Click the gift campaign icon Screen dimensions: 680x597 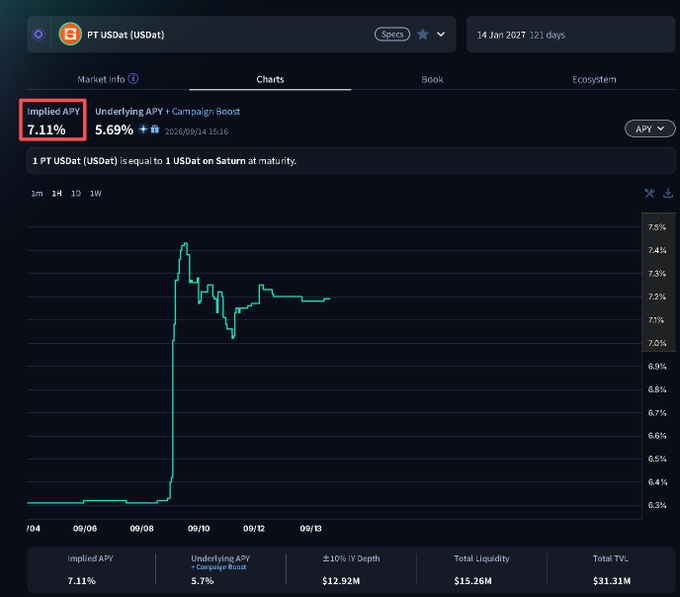click(x=155, y=129)
